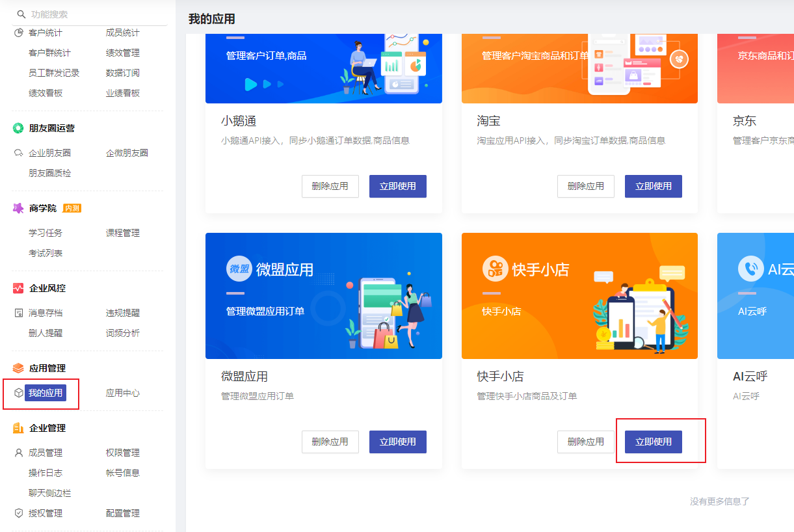This screenshot has width=794, height=532.
Task: Select 违规提醒 in the sidebar
Action: (123, 313)
